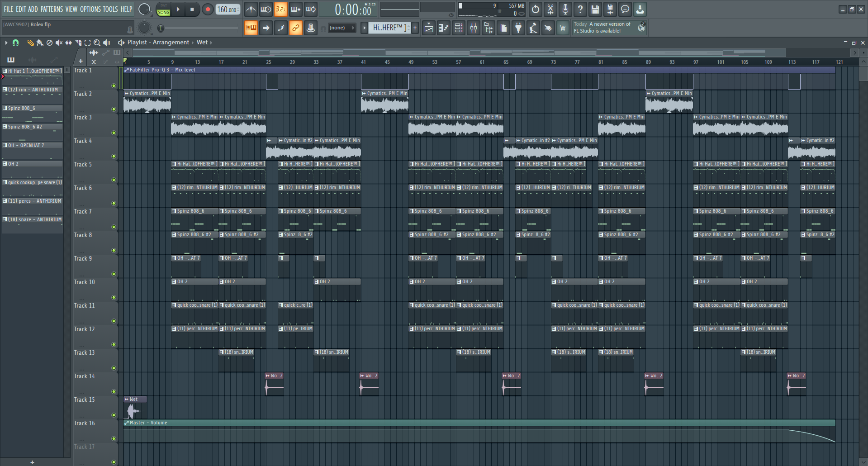Open the content library cart icon

pyautogui.click(x=563, y=28)
